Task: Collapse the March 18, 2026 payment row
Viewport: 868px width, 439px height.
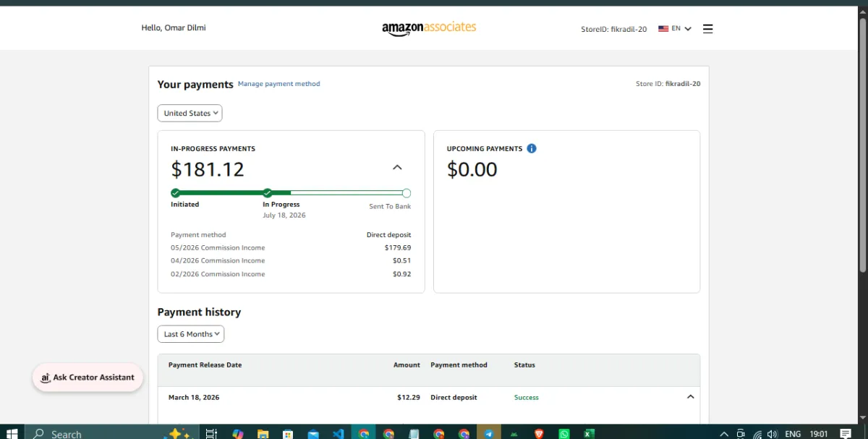Action: pos(690,397)
